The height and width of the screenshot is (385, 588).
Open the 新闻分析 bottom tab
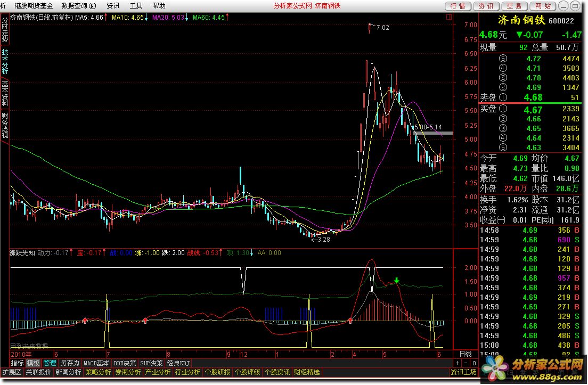68,372
